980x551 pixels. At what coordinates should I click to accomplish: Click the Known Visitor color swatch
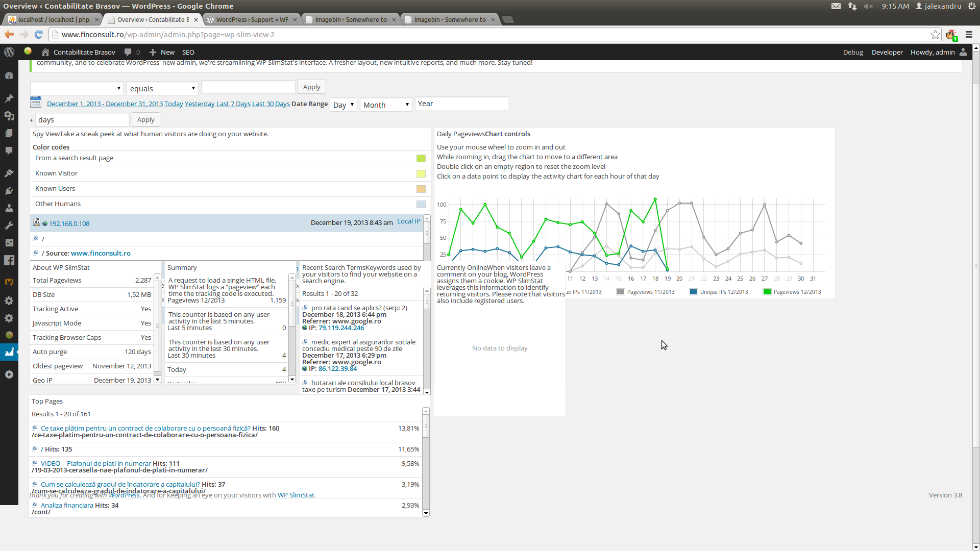421,173
